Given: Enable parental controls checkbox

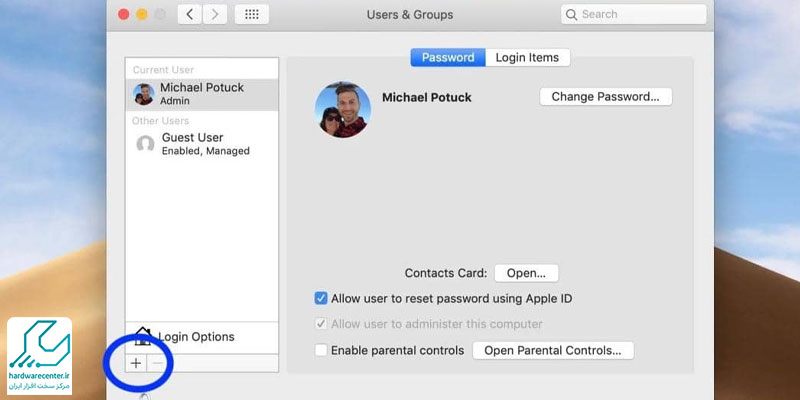Looking at the screenshot, I should 321,351.
